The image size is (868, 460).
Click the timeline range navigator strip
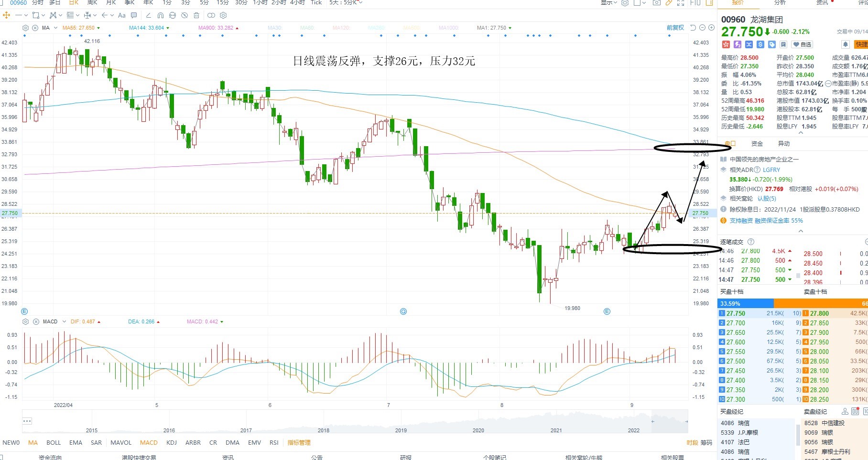point(355,421)
